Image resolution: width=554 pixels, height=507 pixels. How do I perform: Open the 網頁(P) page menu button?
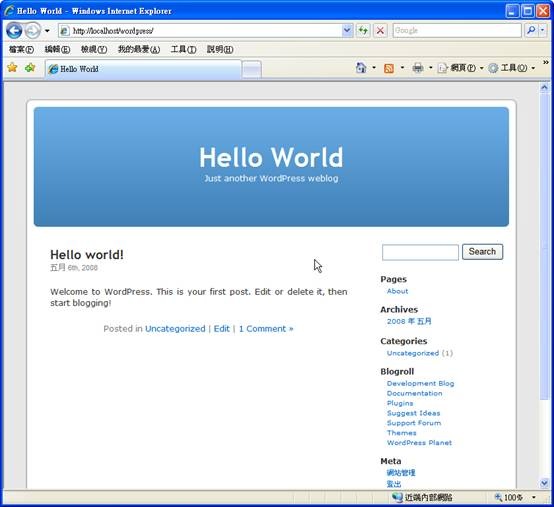460,67
